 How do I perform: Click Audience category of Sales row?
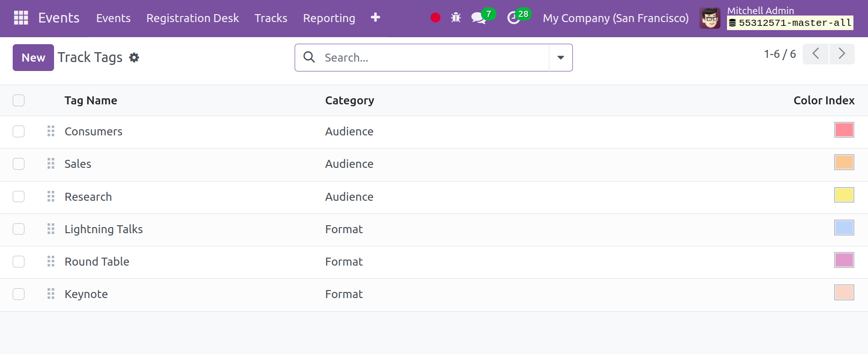[349, 164]
